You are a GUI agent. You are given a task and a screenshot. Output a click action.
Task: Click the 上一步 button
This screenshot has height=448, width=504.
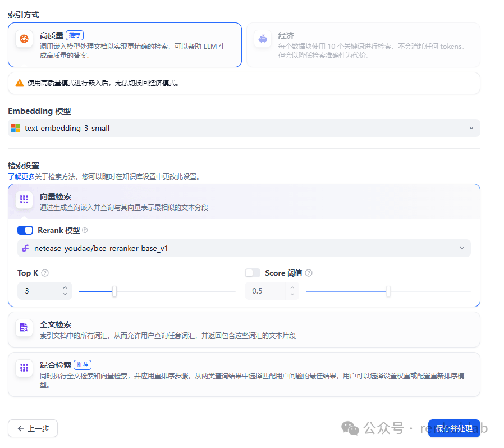pyautogui.click(x=33, y=428)
